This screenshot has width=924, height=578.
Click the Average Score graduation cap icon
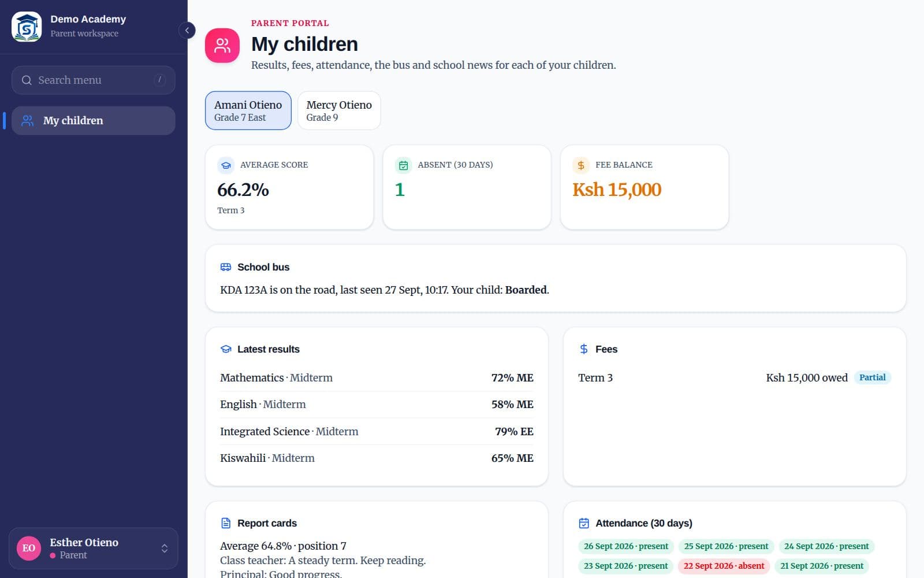tap(226, 165)
